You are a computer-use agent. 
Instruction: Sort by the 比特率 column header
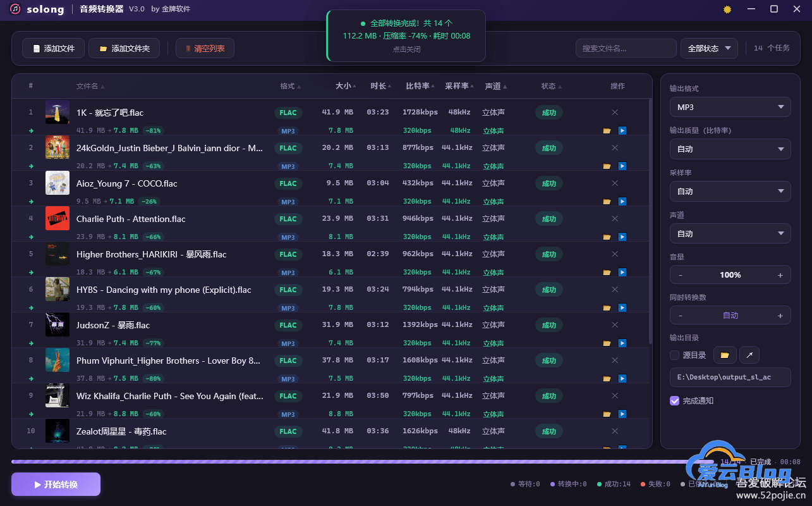pyautogui.click(x=420, y=87)
